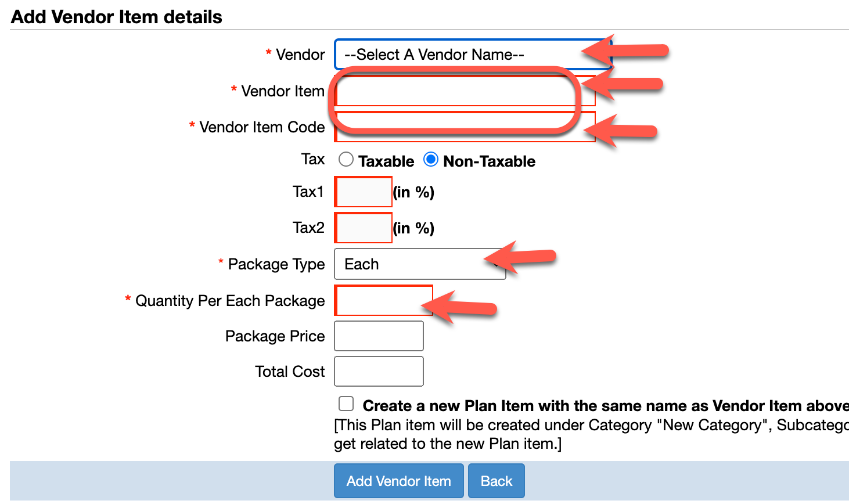849x504 pixels.
Task: Go back using the Back button
Action: click(497, 481)
